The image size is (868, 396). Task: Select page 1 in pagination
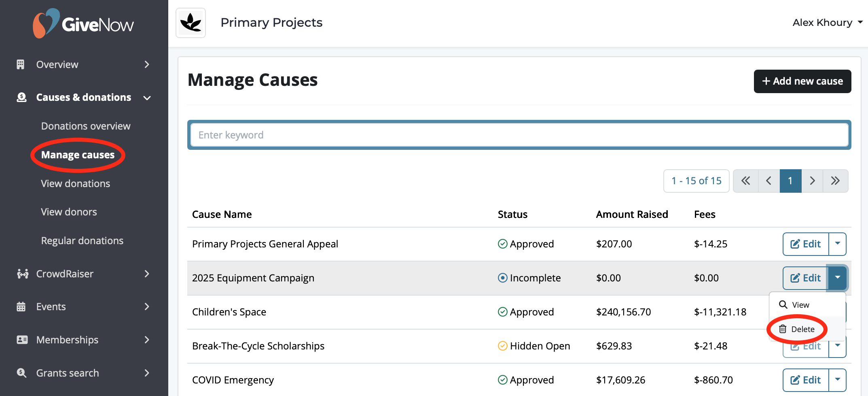[x=790, y=181]
